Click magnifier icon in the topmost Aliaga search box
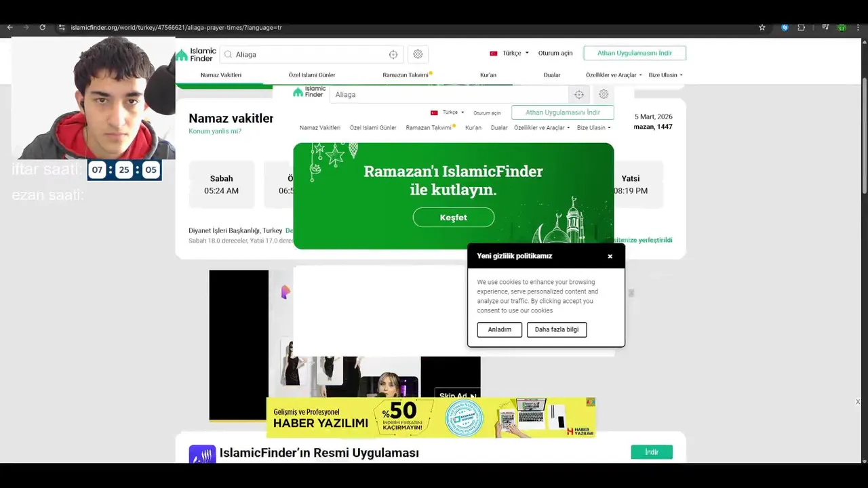The image size is (868, 488). click(228, 54)
